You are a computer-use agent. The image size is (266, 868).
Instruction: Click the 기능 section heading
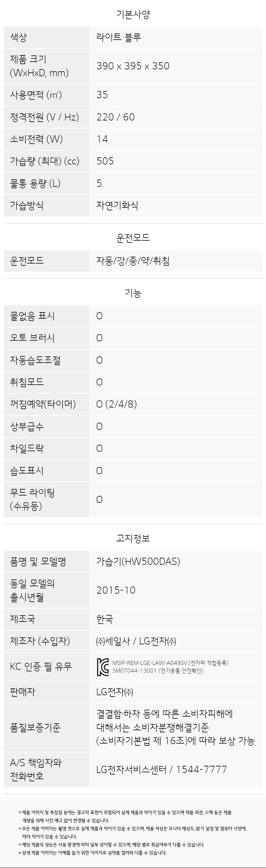133,293
